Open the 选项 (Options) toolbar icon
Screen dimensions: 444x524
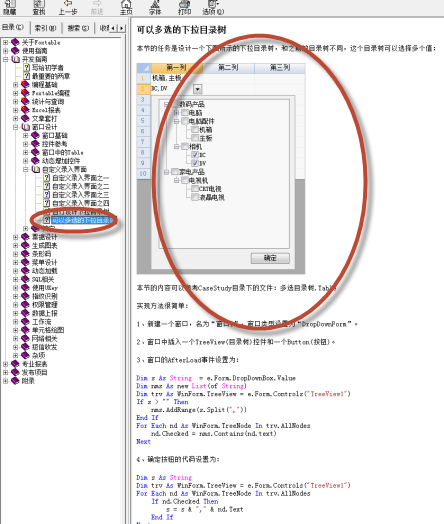pos(213,7)
